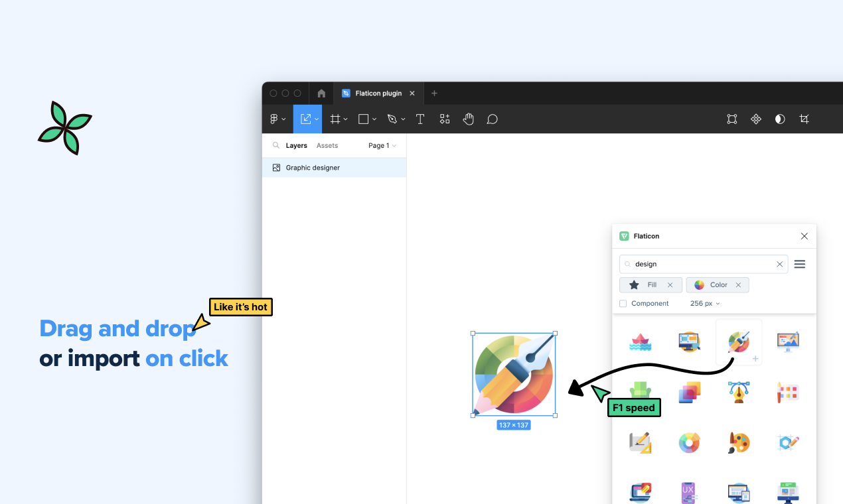Click the color wheel donut icon result
This screenshot has height=504, width=843.
pyautogui.click(x=689, y=442)
